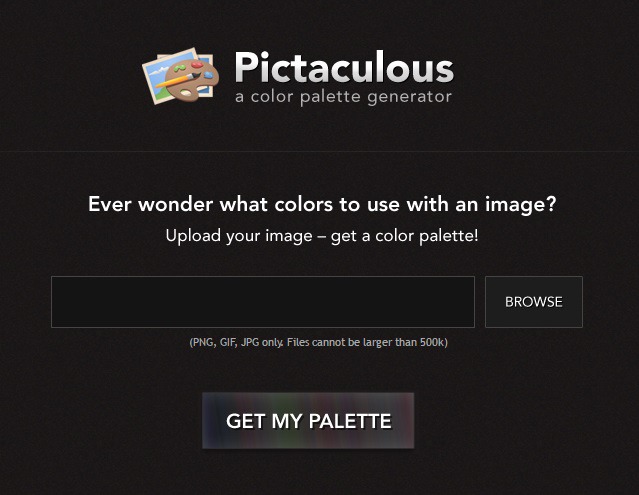Click the green paint blob on the palette

180,68
